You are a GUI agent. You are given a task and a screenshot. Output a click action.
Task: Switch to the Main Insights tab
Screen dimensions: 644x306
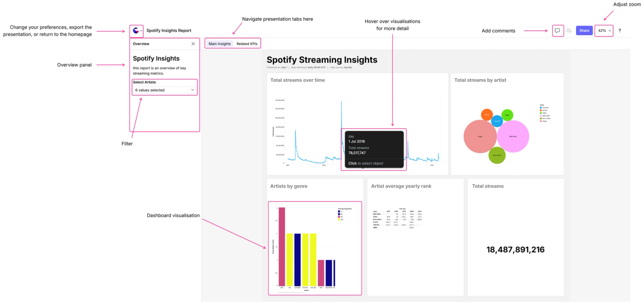click(x=220, y=44)
